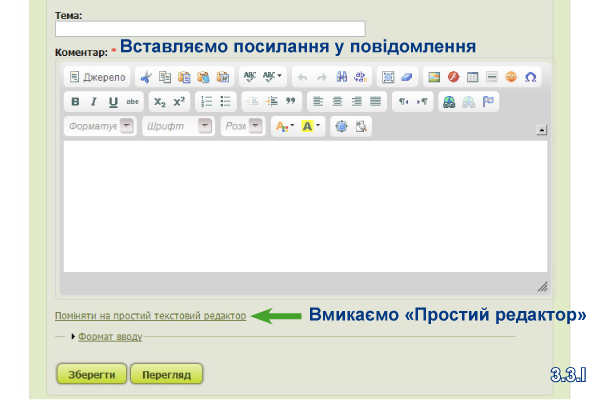Image resolution: width=600 pixels, height=400 pixels.
Task: Expand the Формат вводу section
Action: 109,337
